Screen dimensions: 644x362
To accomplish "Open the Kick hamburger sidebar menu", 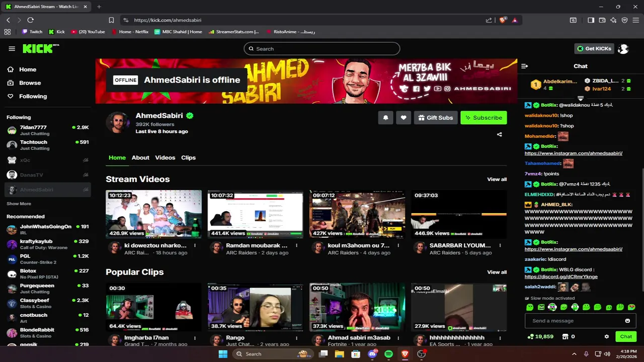I will click(x=12, y=49).
